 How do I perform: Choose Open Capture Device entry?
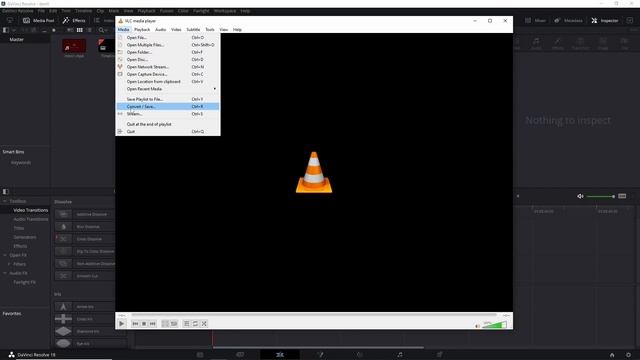[x=168, y=74]
